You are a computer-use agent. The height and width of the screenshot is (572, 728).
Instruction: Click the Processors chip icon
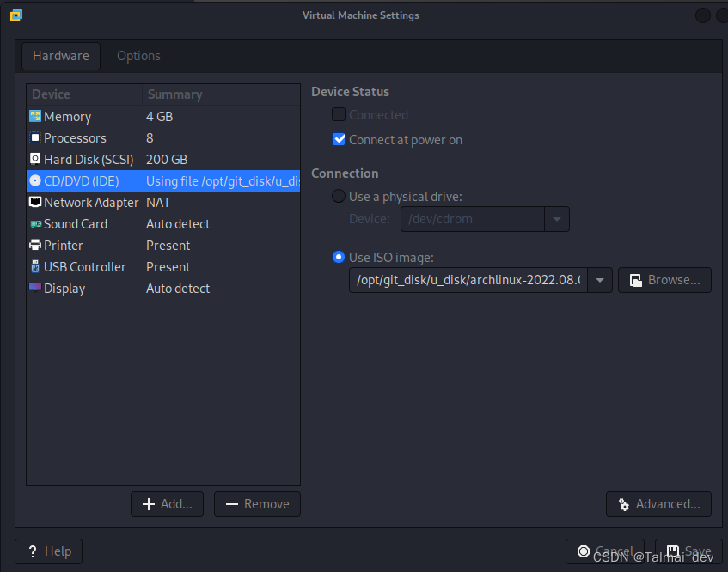[x=35, y=137]
